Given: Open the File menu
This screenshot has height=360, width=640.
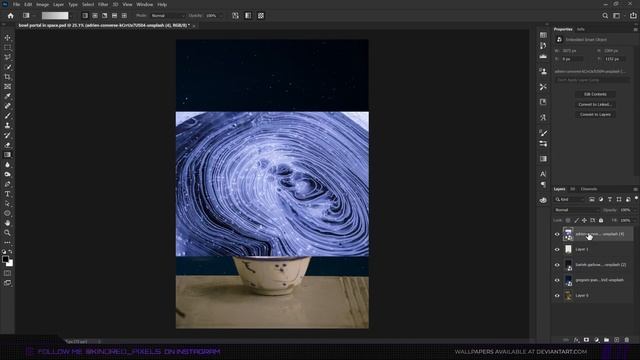Looking at the screenshot, I should 16,4.
